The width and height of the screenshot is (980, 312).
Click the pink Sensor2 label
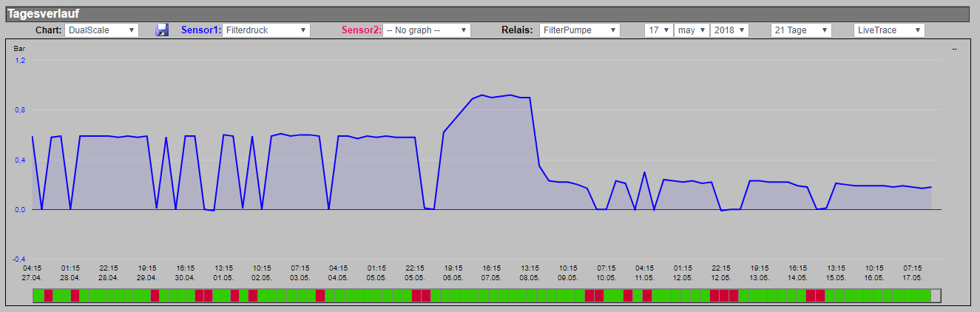tap(362, 30)
